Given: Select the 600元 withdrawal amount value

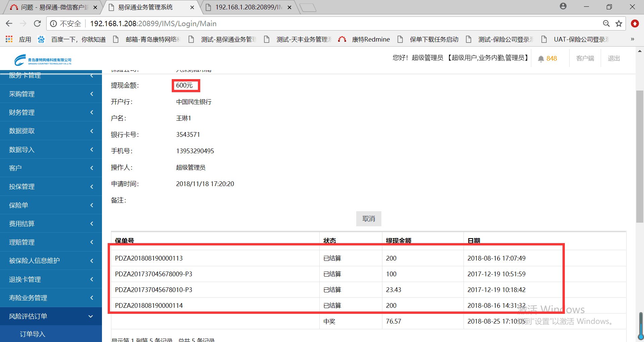Looking at the screenshot, I should tap(184, 85).
